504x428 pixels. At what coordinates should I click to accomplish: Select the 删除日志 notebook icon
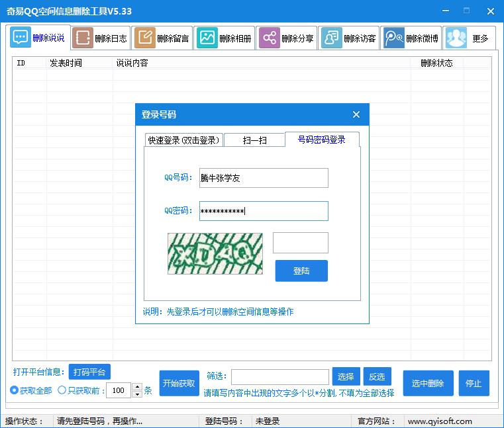[83, 38]
